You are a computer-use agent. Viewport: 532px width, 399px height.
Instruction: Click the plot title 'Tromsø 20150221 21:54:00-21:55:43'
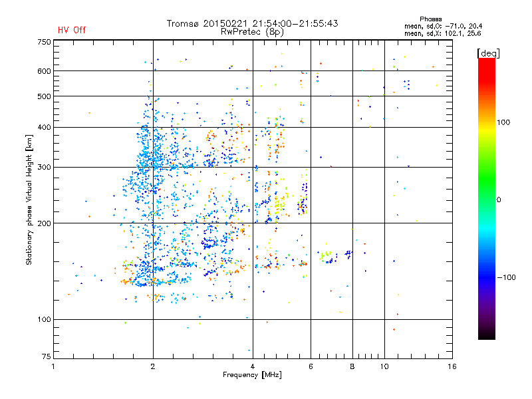tap(252, 23)
